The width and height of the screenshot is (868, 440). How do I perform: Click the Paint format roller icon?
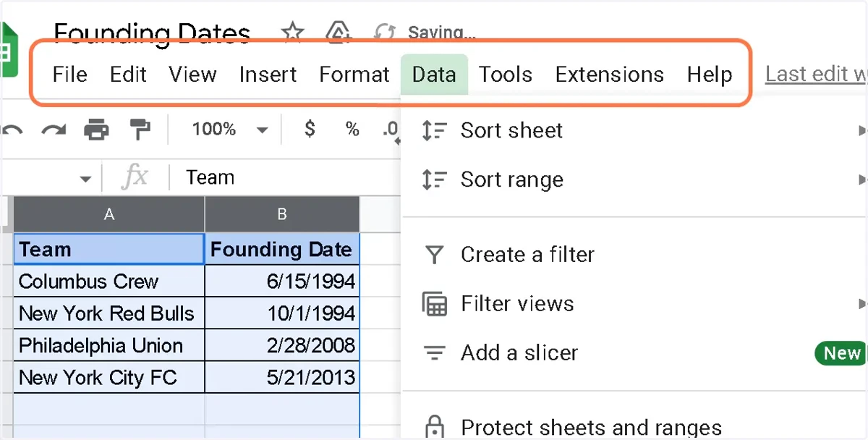tap(140, 130)
